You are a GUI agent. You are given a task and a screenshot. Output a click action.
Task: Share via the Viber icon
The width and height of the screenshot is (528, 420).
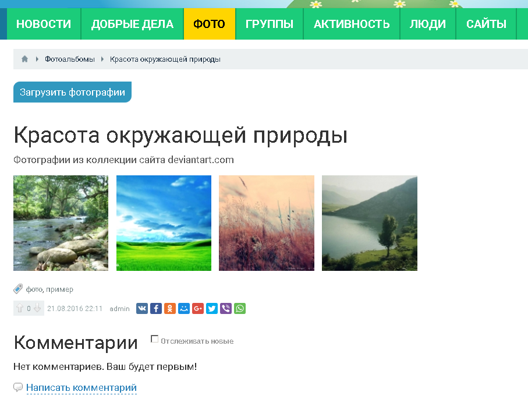(226, 309)
